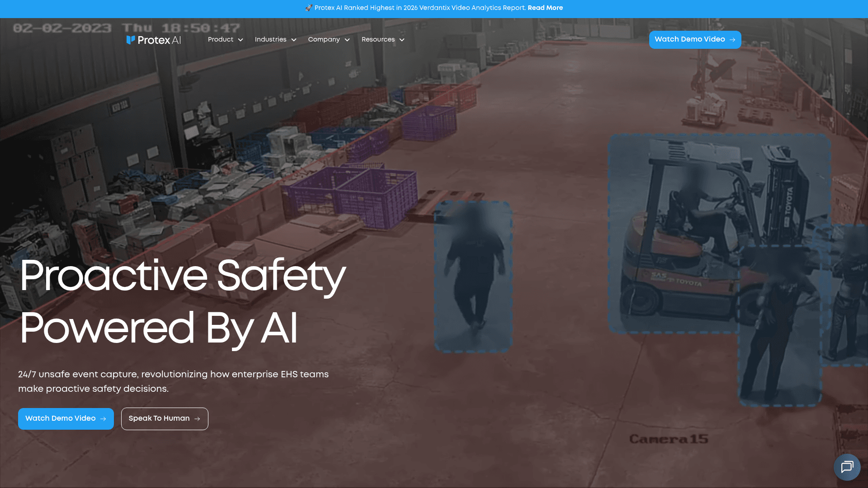The height and width of the screenshot is (488, 868).
Task: Click the Protex AI logo
Action: click(154, 40)
